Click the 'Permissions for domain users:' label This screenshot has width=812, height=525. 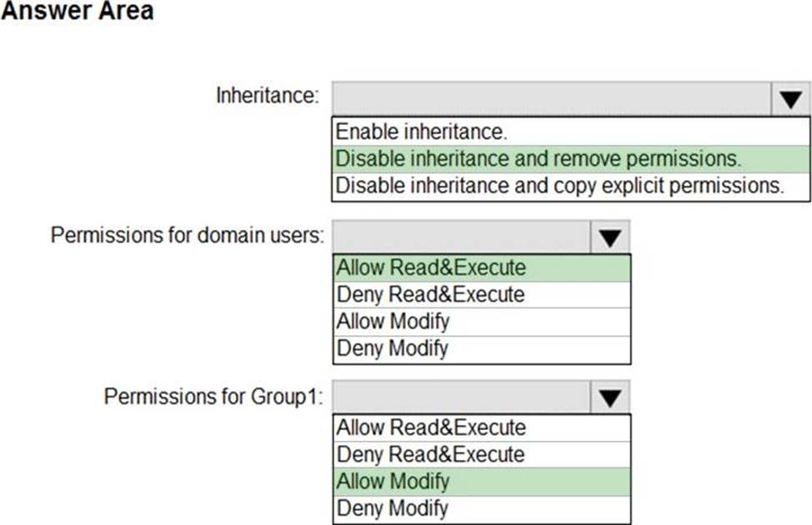tap(188, 235)
